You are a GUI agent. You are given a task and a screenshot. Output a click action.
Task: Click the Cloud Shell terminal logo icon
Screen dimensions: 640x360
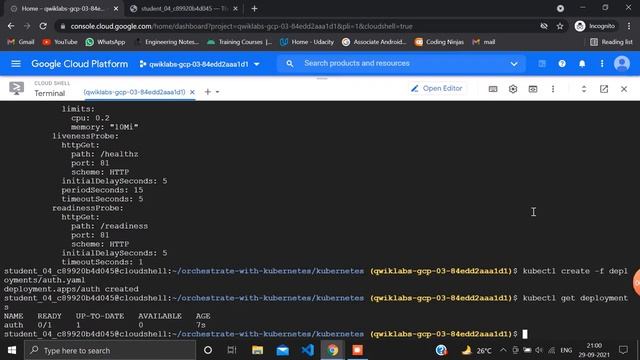pos(16,88)
